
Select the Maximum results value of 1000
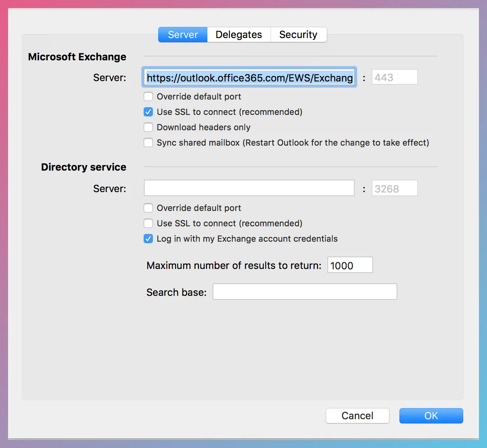point(350,265)
